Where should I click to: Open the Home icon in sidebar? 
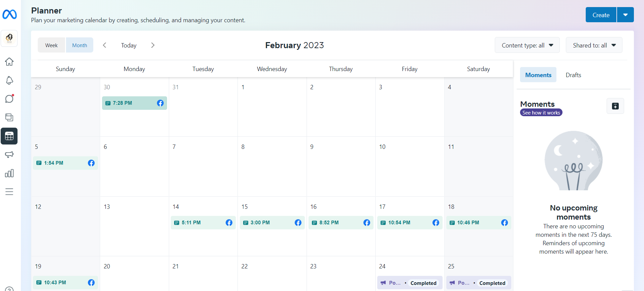pyautogui.click(x=9, y=62)
